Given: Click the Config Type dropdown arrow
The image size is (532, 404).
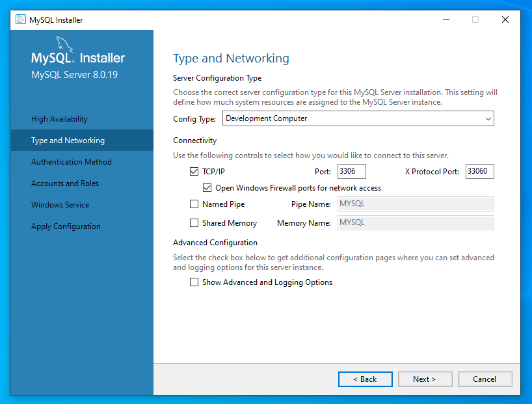Looking at the screenshot, I should 488,118.
